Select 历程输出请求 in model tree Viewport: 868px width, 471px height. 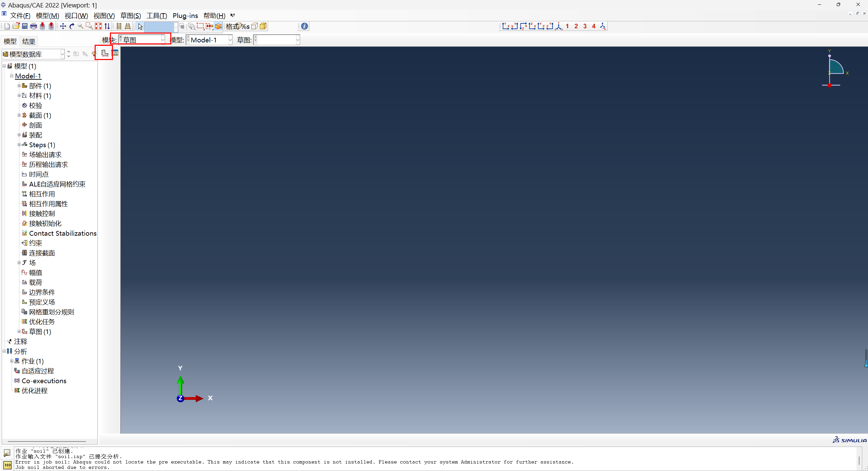pyautogui.click(x=48, y=164)
